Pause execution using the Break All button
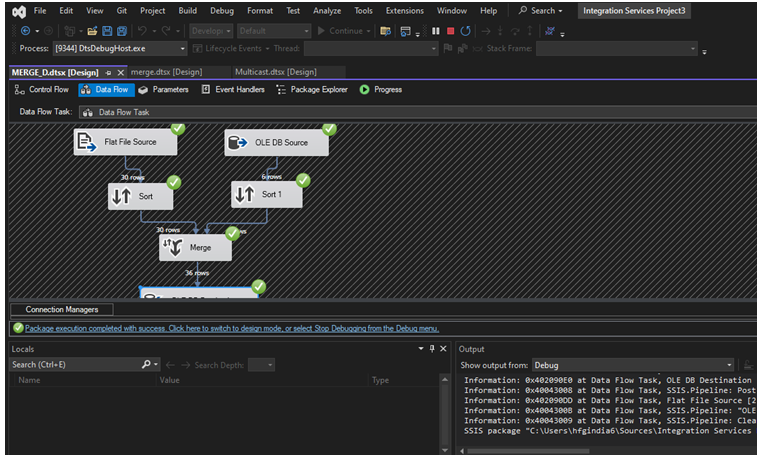Screen dimensions: 766x455 coord(436,31)
